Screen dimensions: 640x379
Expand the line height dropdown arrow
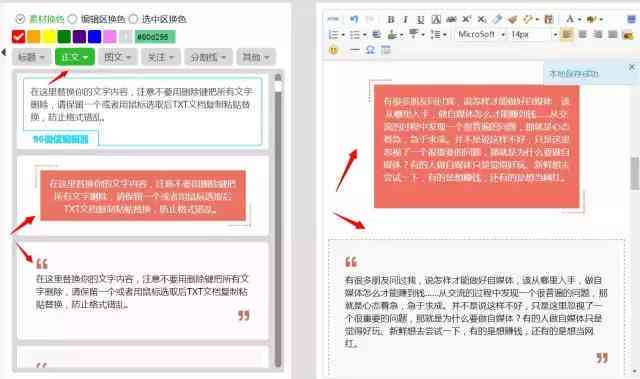[445, 35]
